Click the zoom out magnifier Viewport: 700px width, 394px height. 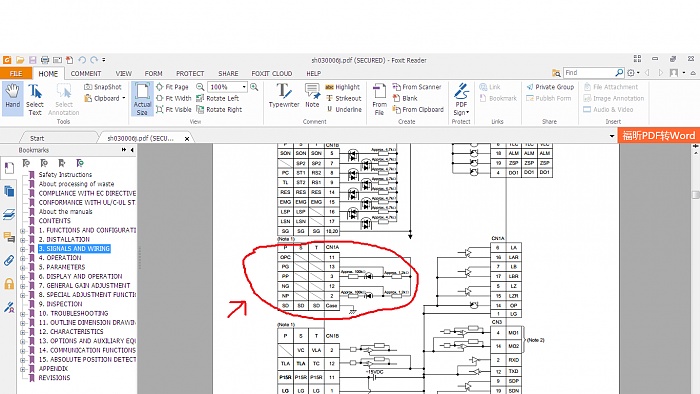[x=200, y=87]
